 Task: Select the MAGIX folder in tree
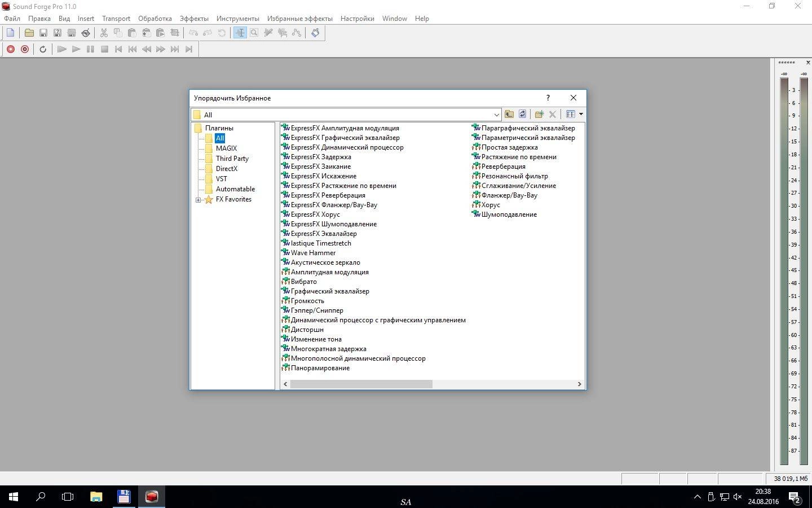(226, 148)
